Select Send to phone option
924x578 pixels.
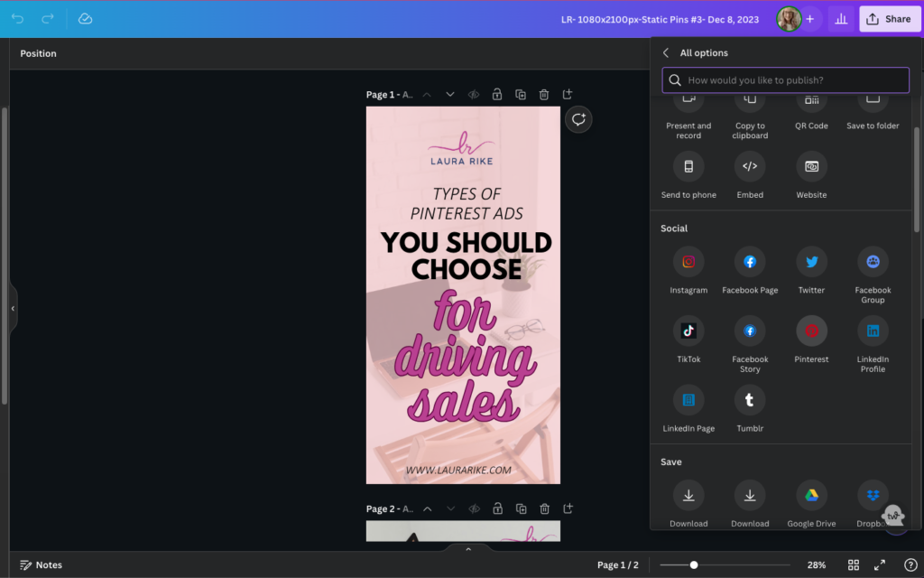688,166
